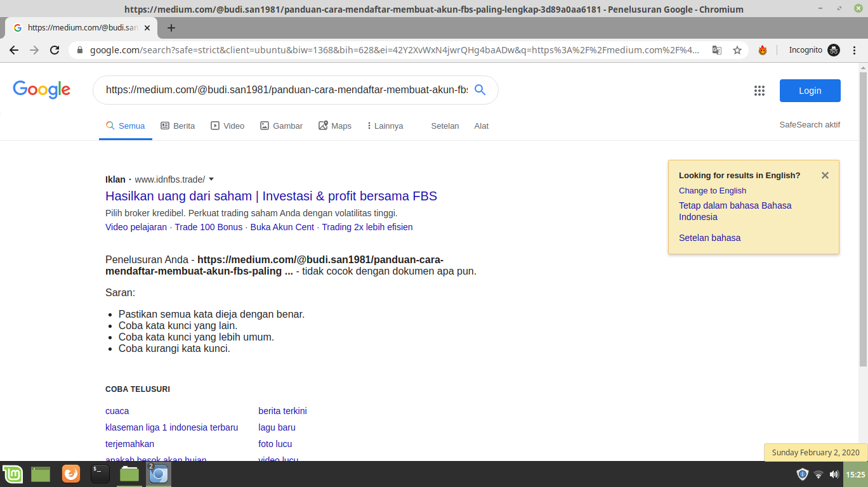
Task: Click in the Google search box
Action: coord(287,90)
